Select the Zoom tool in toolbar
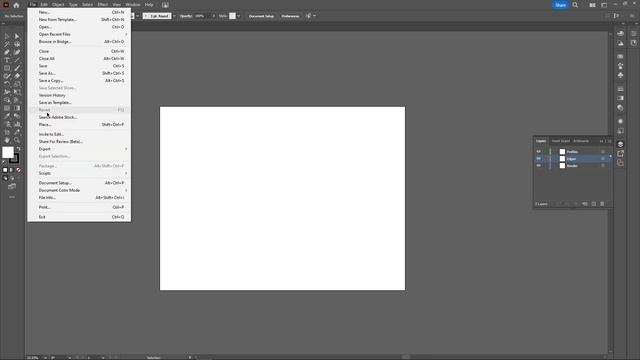This screenshot has width=640, height=360. (17, 140)
